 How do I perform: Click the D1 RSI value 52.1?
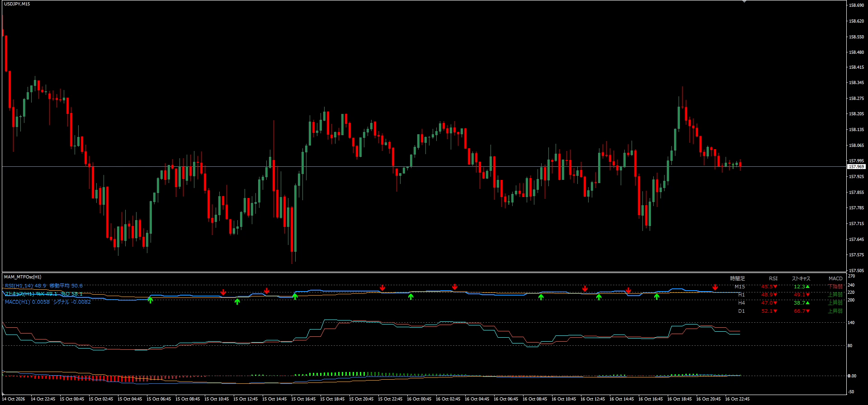[x=769, y=311]
